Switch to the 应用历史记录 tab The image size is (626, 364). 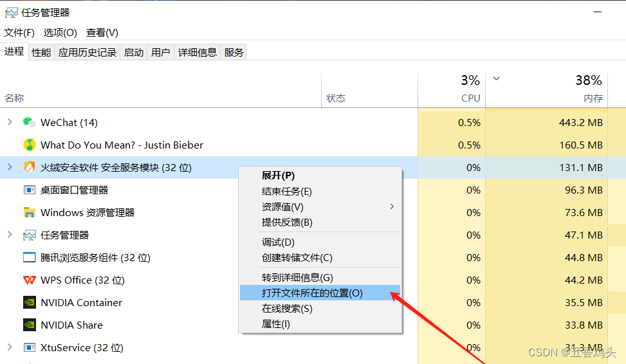87,52
